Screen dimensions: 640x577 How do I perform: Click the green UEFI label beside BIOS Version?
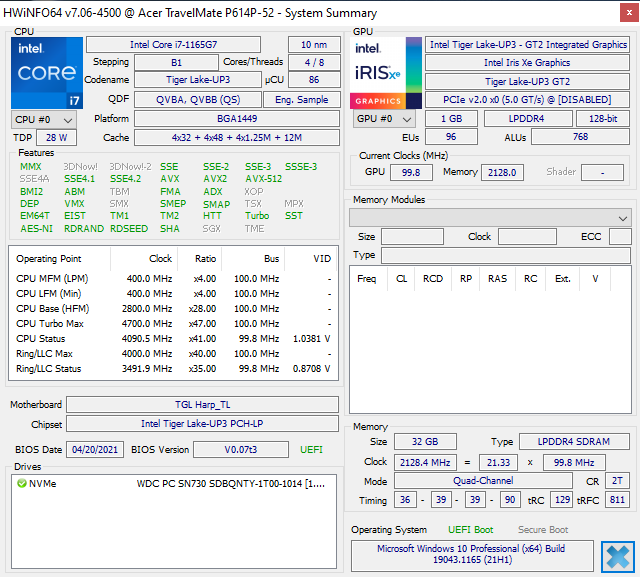click(311, 450)
